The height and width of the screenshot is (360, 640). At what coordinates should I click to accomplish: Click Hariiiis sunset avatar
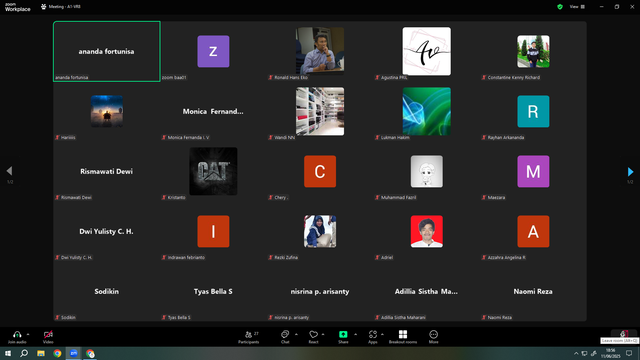(107, 111)
